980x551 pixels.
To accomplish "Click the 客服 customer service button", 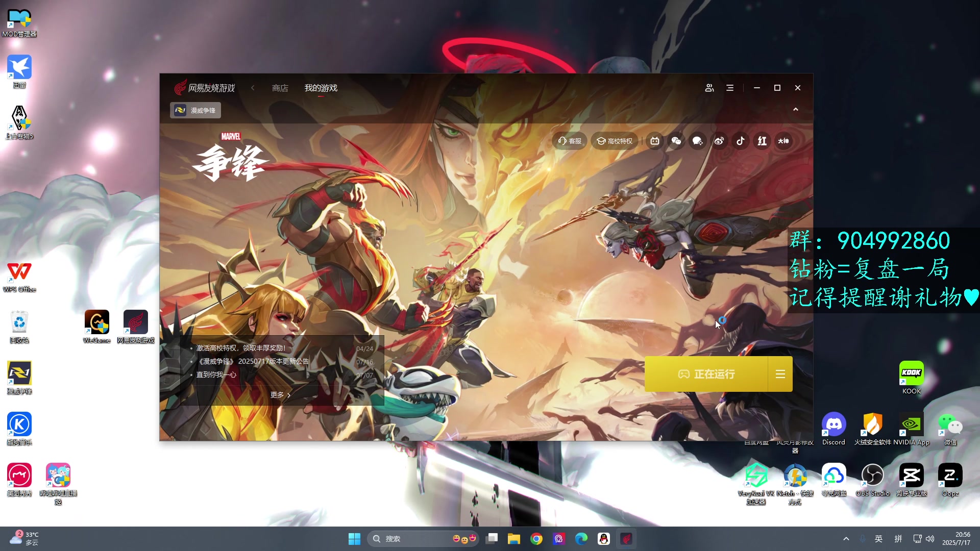I will tap(570, 141).
